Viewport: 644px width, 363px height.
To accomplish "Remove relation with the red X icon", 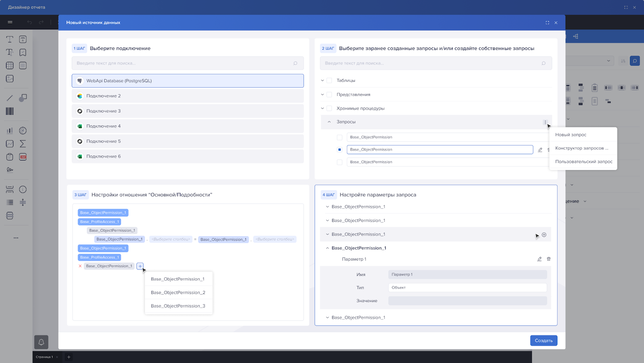I will (80, 266).
